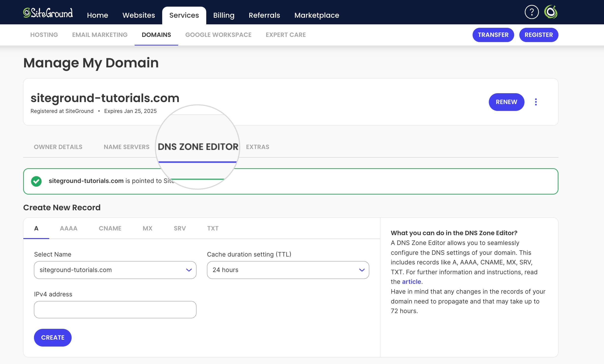Click the green success checkmark icon
604x364 pixels.
pos(37,181)
